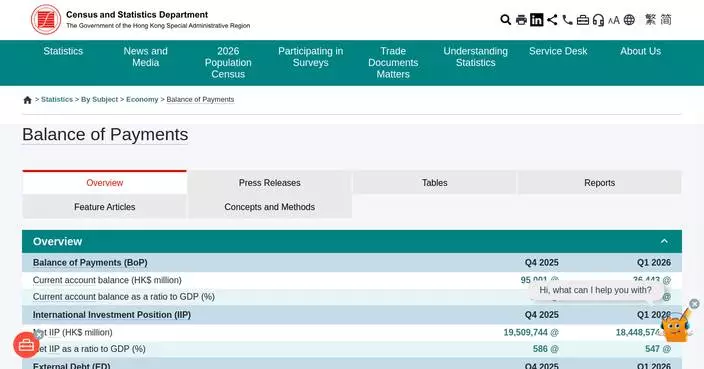Click International Investment Position (IIP) header

112,315
